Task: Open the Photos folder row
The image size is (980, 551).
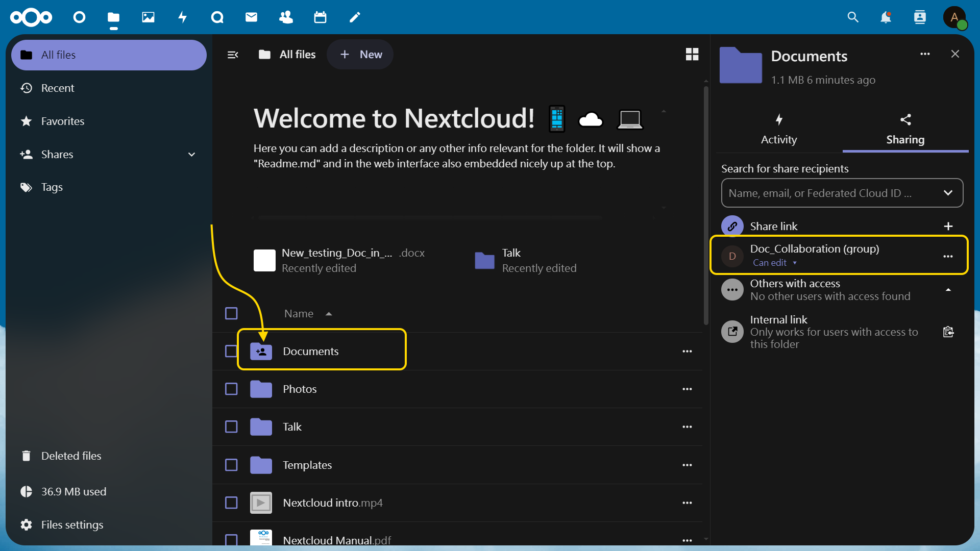Action: coord(457,389)
